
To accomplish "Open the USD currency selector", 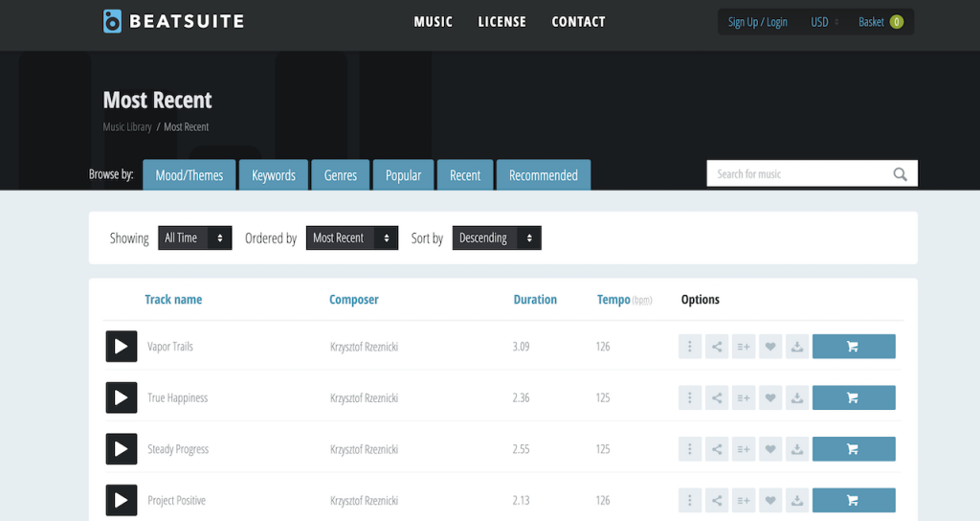I will (x=824, y=22).
